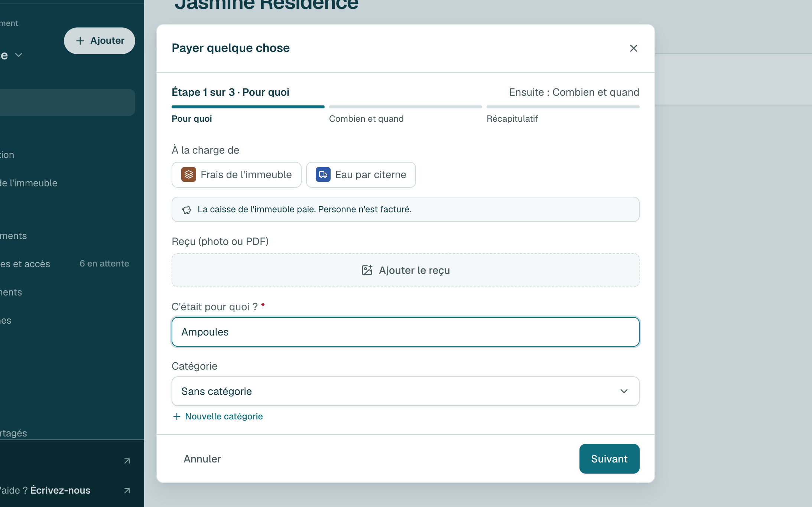Click the first progress bar segment
The image size is (812, 507).
click(x=248, y=107)
